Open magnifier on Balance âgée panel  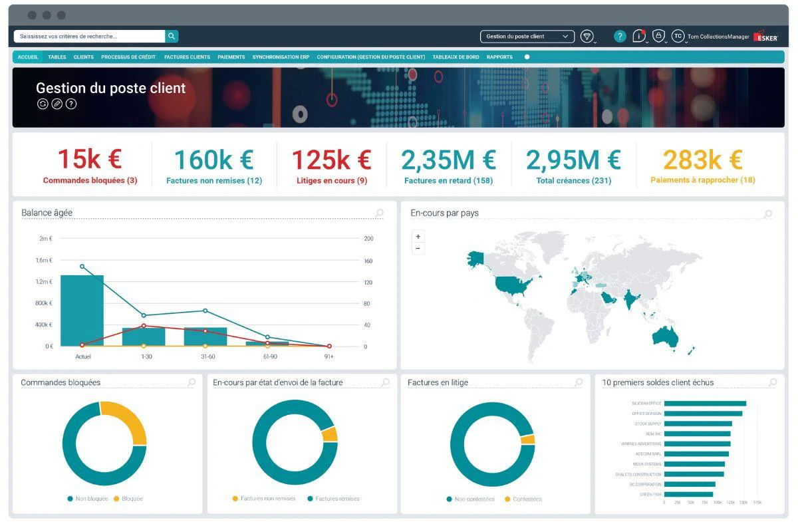[x=380, y=213]
